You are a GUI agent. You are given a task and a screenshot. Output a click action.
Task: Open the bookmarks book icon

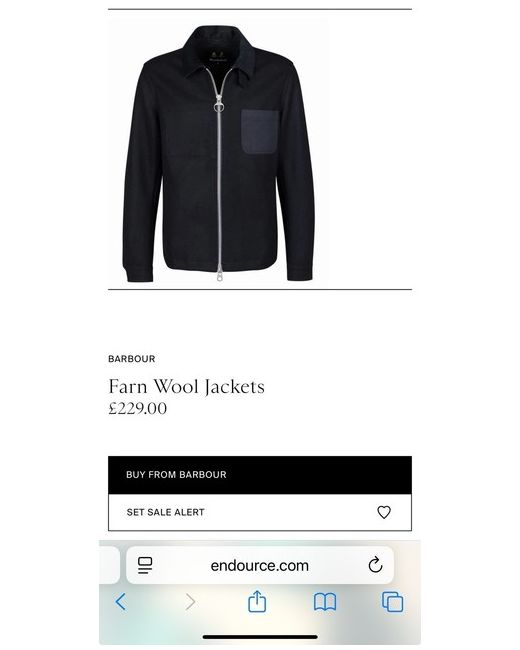coord(325,602)
